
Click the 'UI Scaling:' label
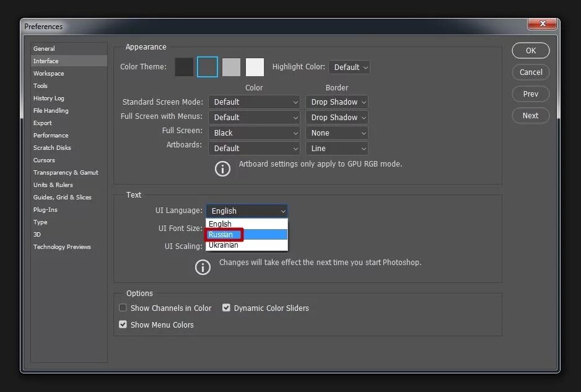pyautogui.click(x=183, y=246)
